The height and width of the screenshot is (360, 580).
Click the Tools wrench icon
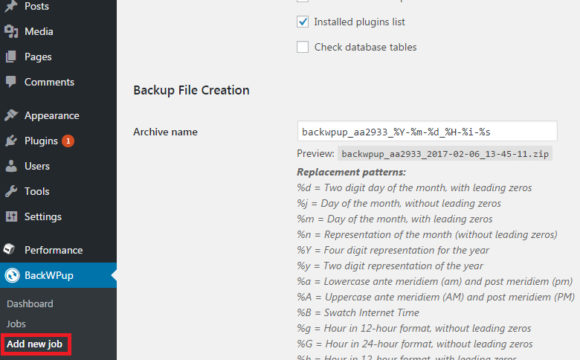[11, 191]
